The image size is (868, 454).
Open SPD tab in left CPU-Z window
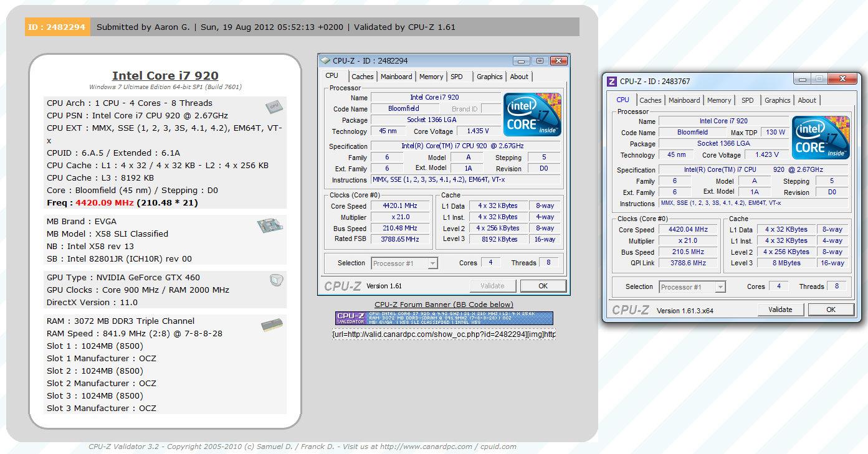[x=457, y=77]
